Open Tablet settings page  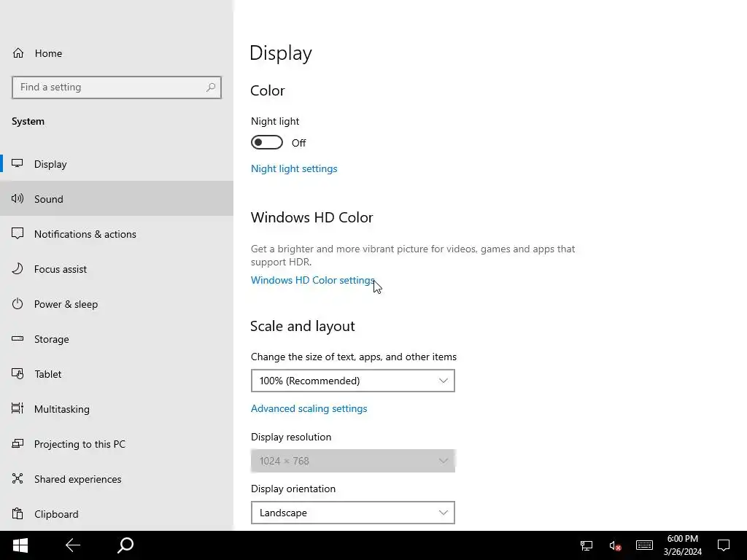point(117,374)
